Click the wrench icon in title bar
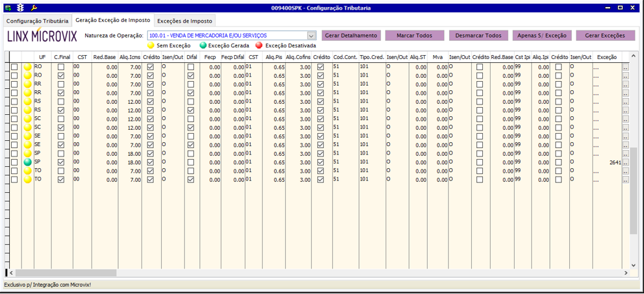The width and height of the screenshot is (644, 294). pos(34,8)
